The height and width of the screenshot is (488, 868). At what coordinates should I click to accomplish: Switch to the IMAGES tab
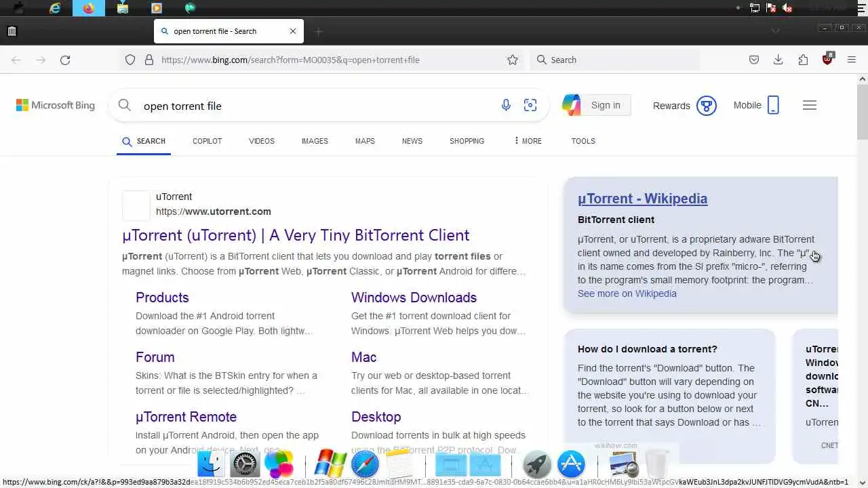(315, 141)
